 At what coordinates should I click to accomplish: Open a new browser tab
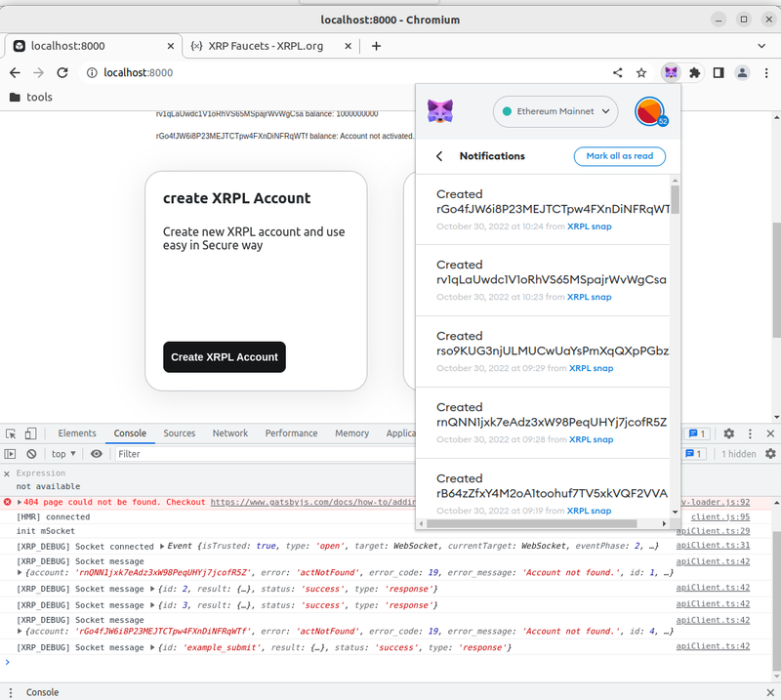tap(376, 46)
